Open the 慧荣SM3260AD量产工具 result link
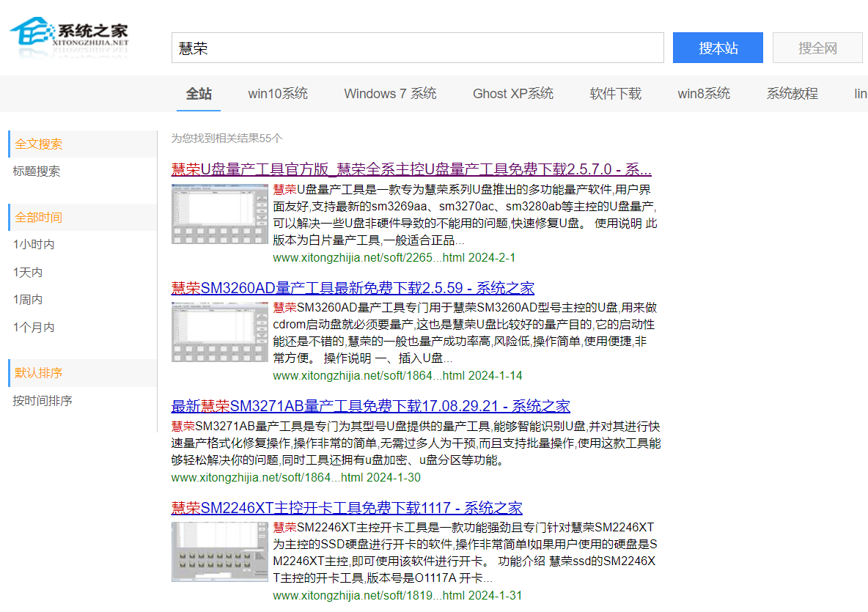This screenshot has height=612, width=868. coord(353,288)
